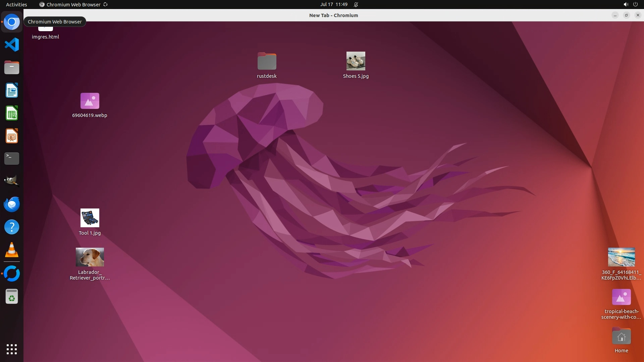Select the Labrador Retriever portrait image file

[x=90, y=257]
